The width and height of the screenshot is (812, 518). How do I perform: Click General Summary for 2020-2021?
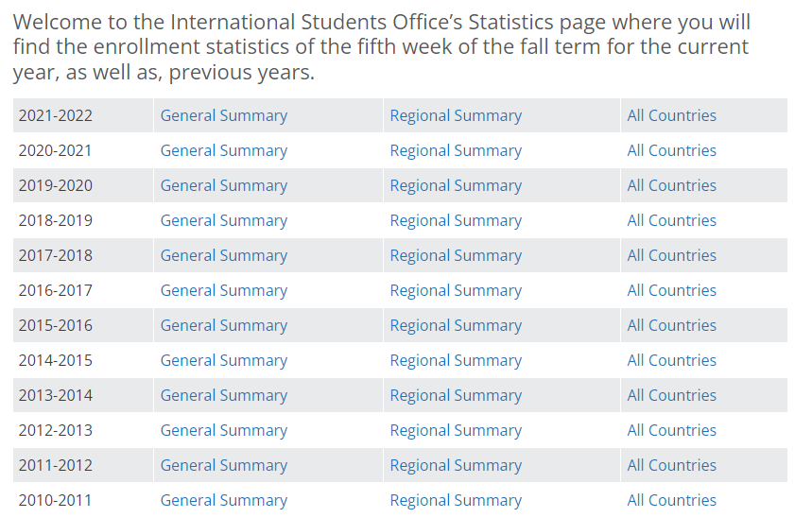(x=223, y=150)
